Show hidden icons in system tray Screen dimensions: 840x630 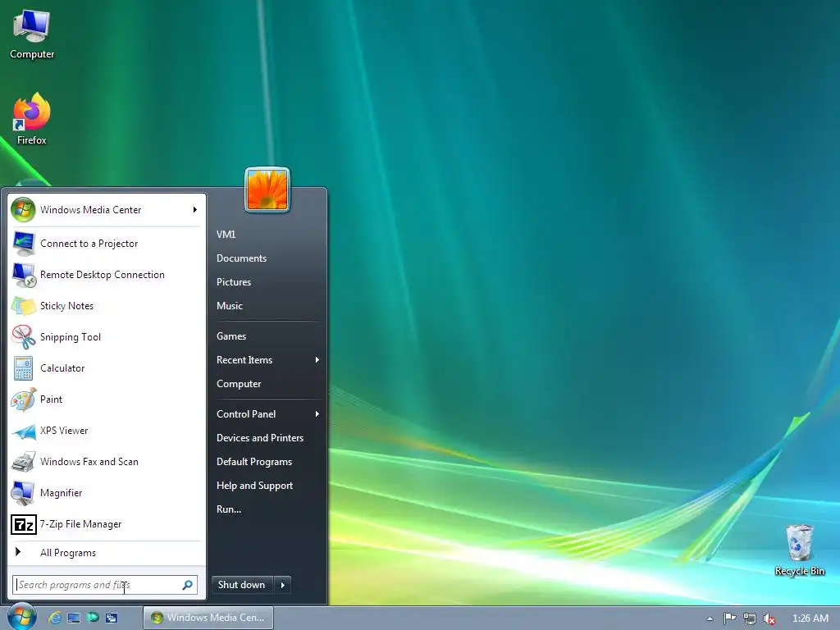(x=710, y=619)
